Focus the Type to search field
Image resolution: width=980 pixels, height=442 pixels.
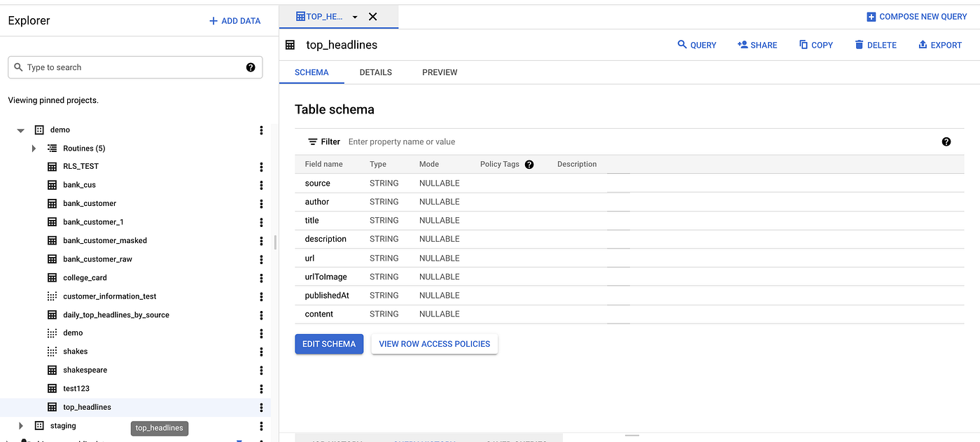136,67
